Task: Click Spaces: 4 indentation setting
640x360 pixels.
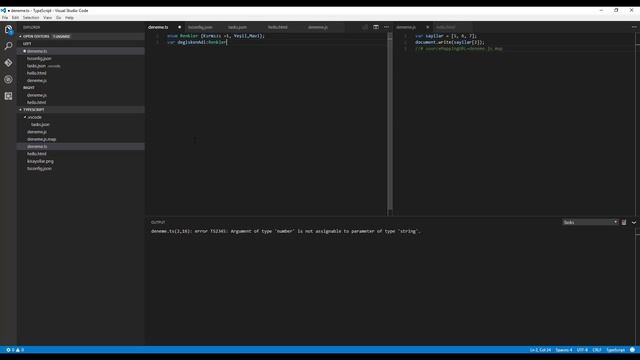Action: click(x=564, y=350)
